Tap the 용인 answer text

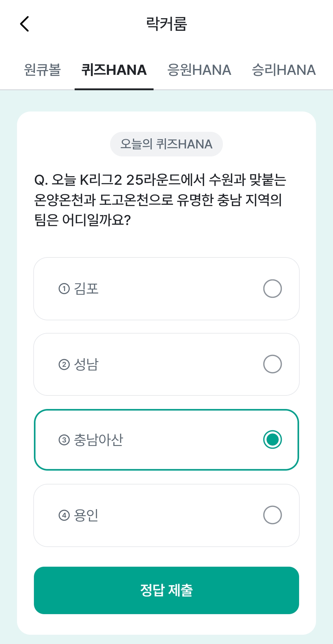(86, 515)
